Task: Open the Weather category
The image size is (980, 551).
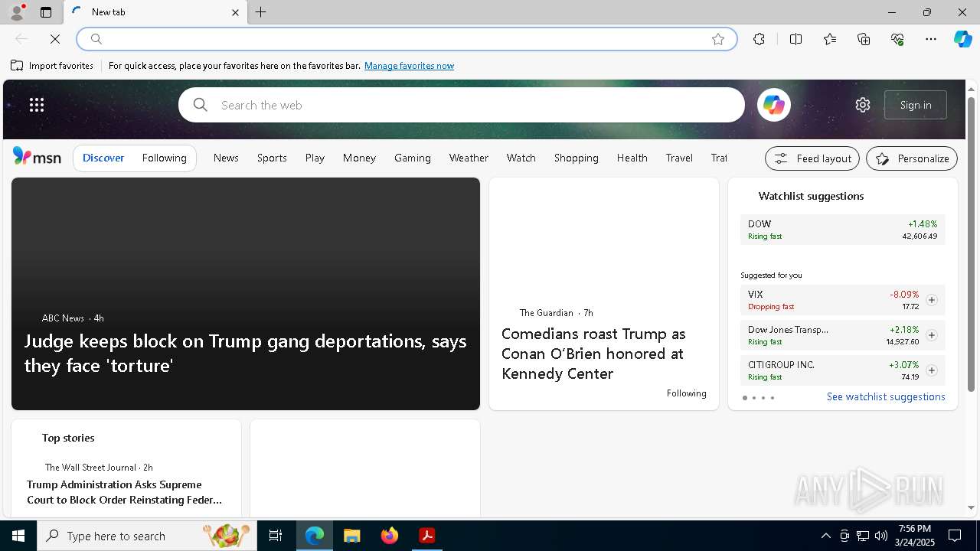Action: (x=469, y=158)
